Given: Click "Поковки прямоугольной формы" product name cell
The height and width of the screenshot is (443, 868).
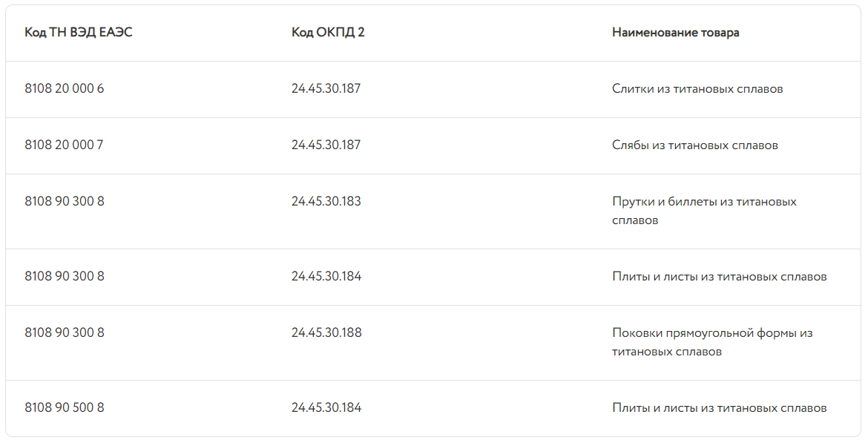Looking at the screenshot, I should (x=712, y=342).
